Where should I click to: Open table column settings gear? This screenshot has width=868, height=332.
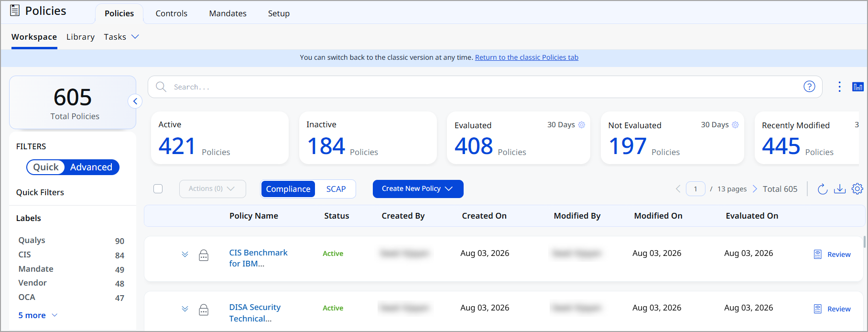click(x=857, y=188)
